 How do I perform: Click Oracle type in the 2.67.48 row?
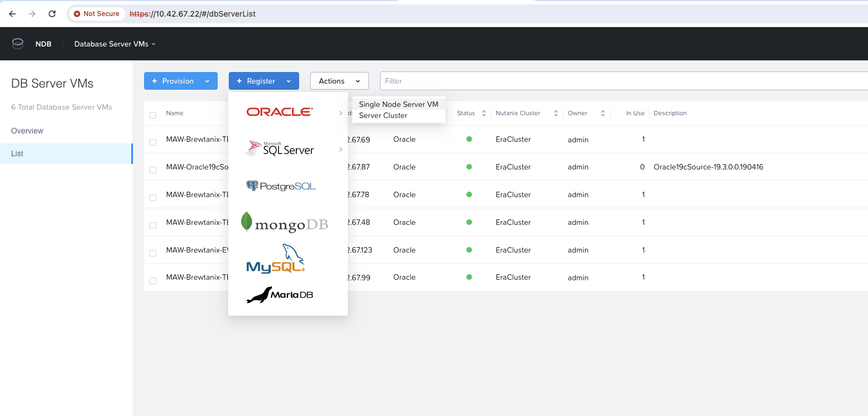click(404, 222)
